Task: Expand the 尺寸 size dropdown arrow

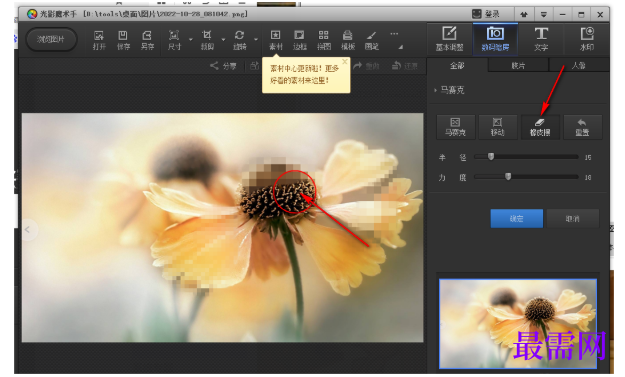Action: pos(191,39)
